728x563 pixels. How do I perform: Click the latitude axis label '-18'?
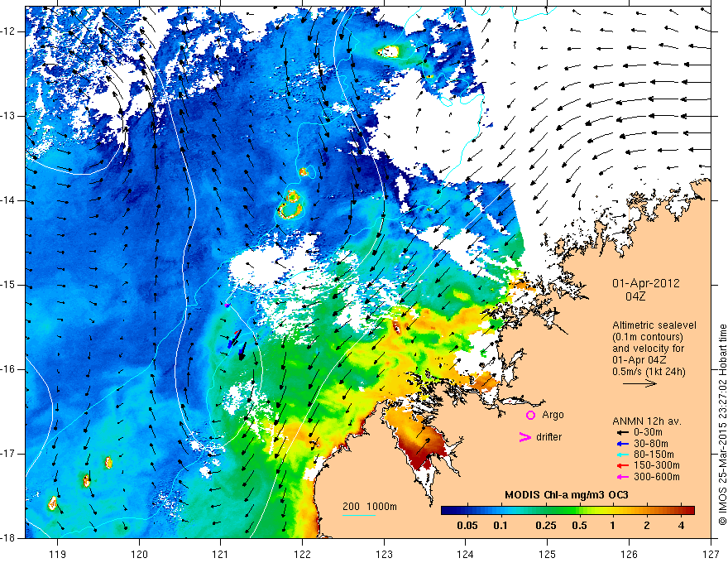pyautogui.click(x=9, y=538)
